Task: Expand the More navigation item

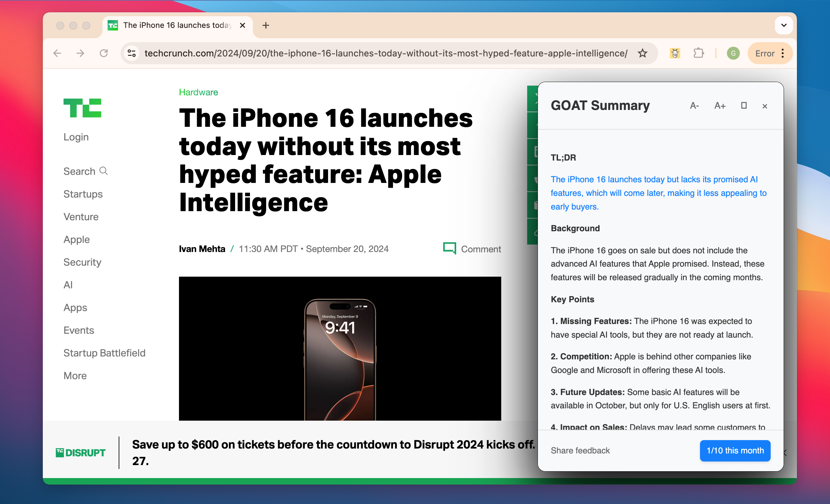Action: [75, 376]
